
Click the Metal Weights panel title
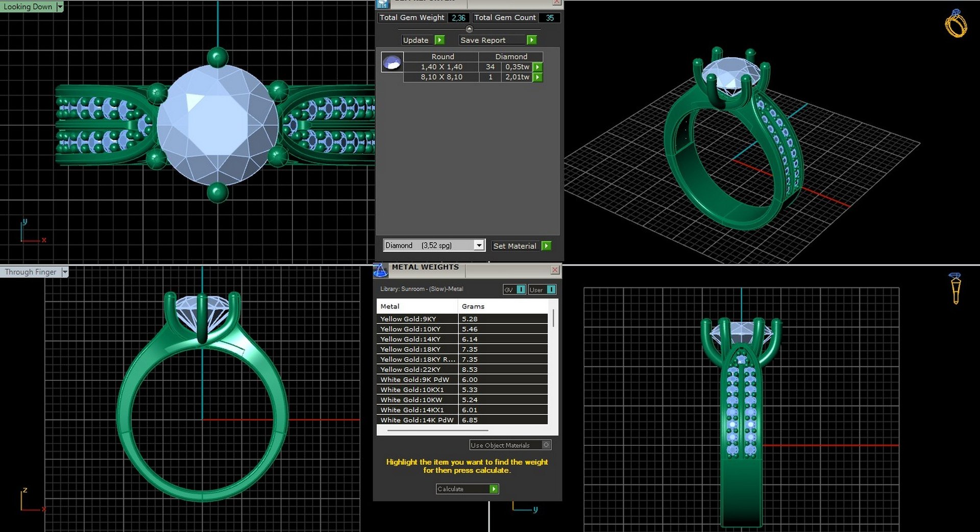(x=425, y=267)
